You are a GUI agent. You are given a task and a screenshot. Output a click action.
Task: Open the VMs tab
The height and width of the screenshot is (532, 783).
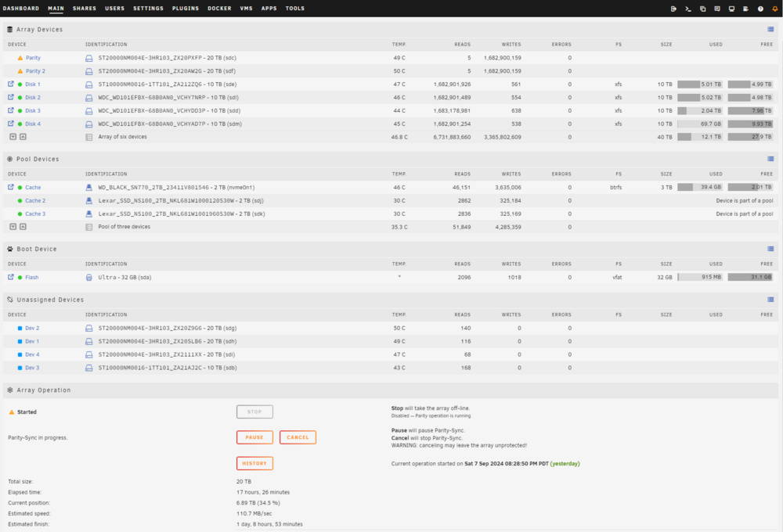coord(246,9)
